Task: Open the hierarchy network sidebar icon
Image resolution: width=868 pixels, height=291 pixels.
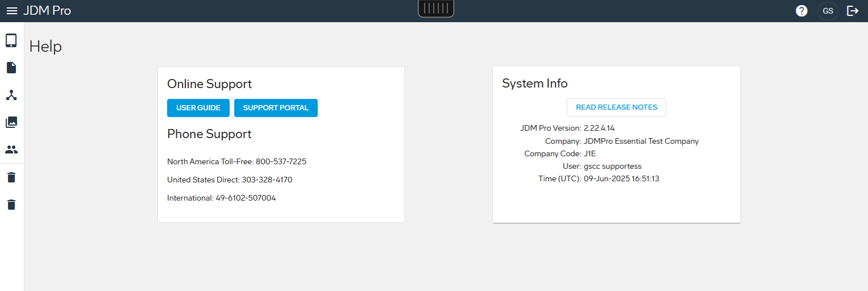Action: point(11,95)
